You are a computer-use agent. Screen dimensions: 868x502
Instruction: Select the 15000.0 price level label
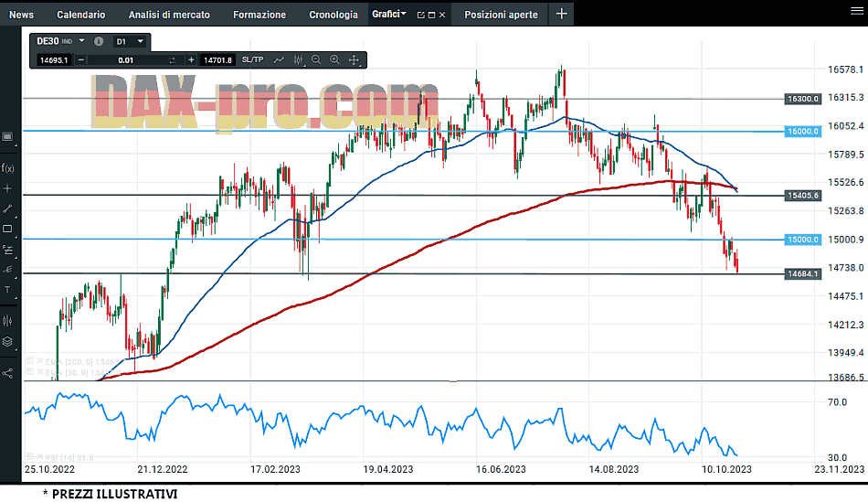pos(803,240)
